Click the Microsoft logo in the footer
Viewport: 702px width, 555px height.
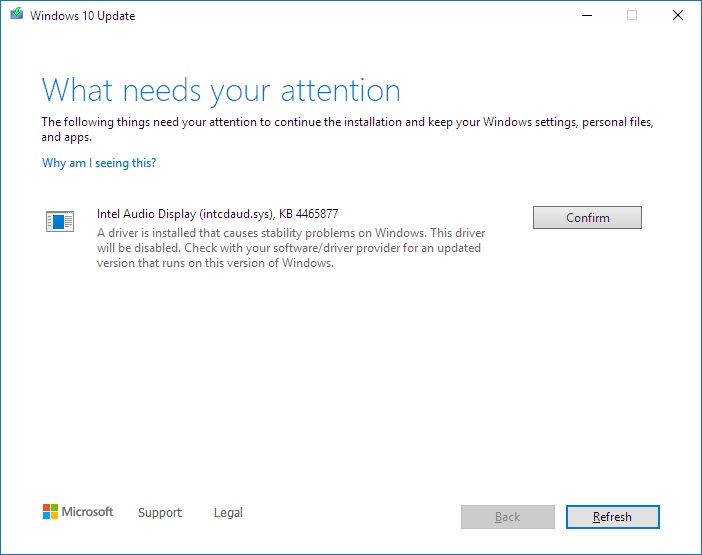(78, 512)
